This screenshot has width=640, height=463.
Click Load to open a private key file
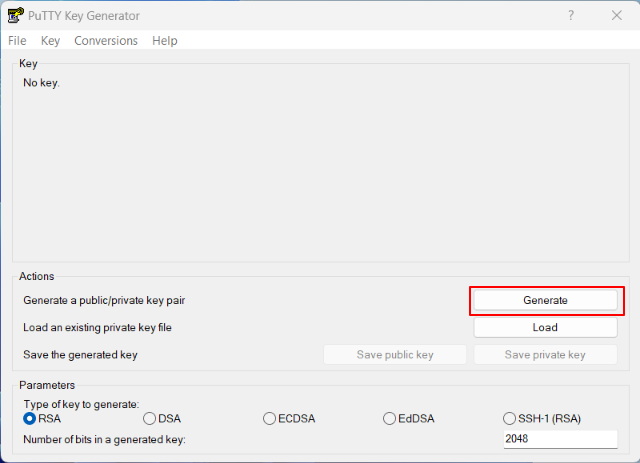point(545,327)
